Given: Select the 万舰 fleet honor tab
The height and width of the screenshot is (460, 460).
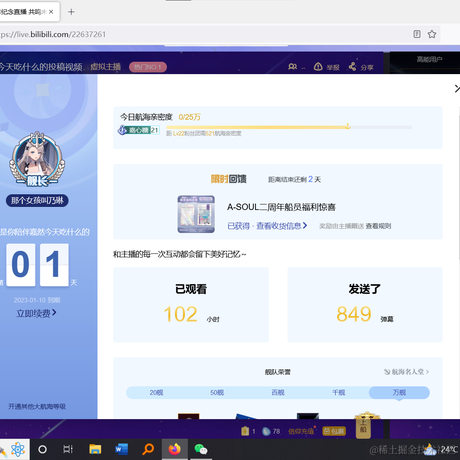Looking at the screenshot, I should point(399,393).
